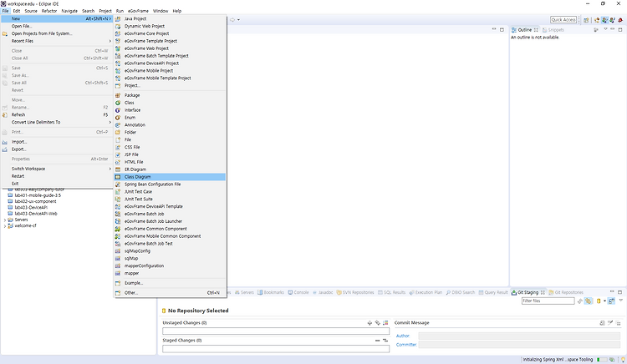Image resolution: width=627 pixels, height=364 pixels.
Task: Create a new Class
Action: click(170, 103)
